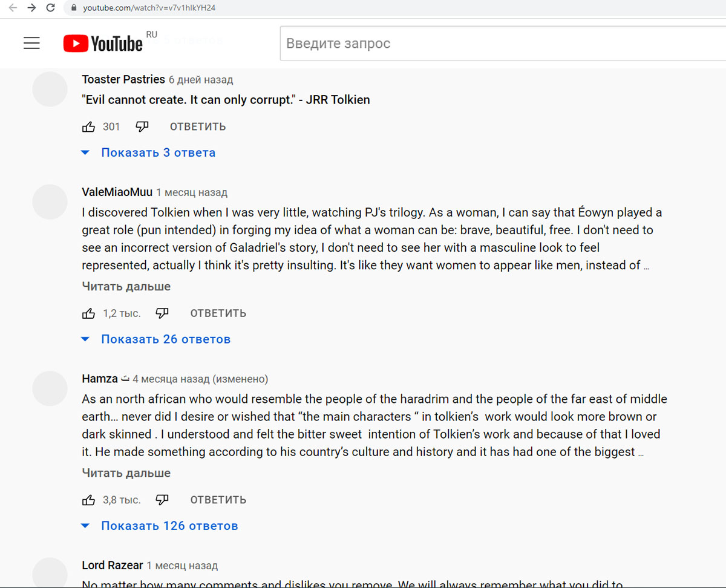Focus the YouTube search field
The width and height of the screenshot is (726, 588).
coord(502,44)
